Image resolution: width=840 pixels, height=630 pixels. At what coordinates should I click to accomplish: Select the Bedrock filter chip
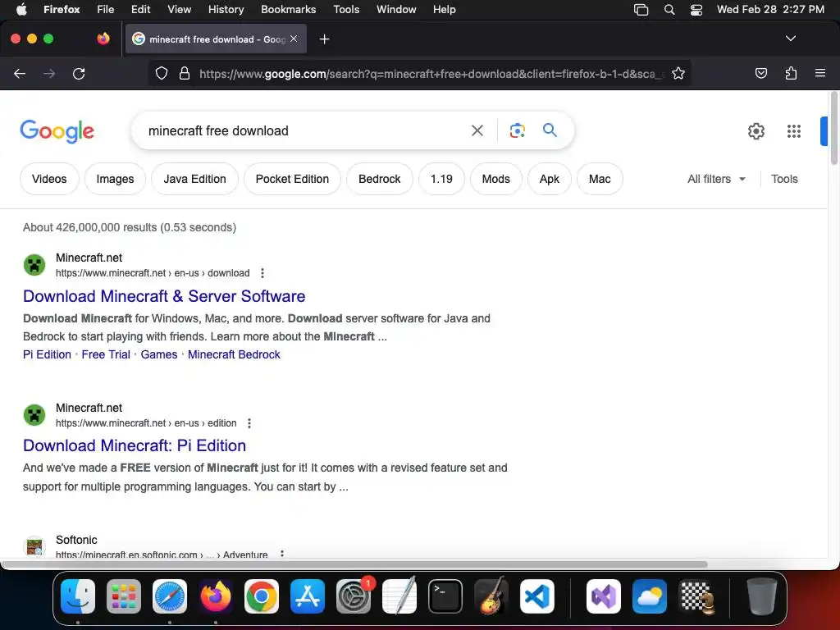379,179
